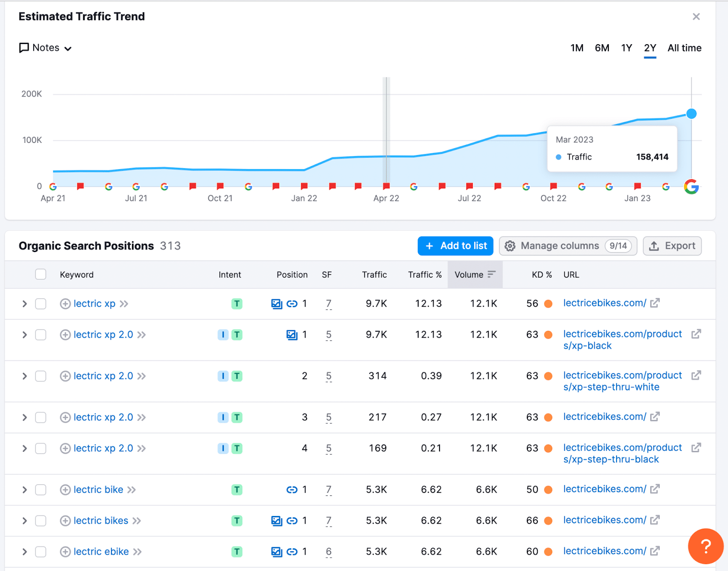Check the xp-step-thru-white row checkbox
This screenshot has width=728, height=571.
(40, 376)
